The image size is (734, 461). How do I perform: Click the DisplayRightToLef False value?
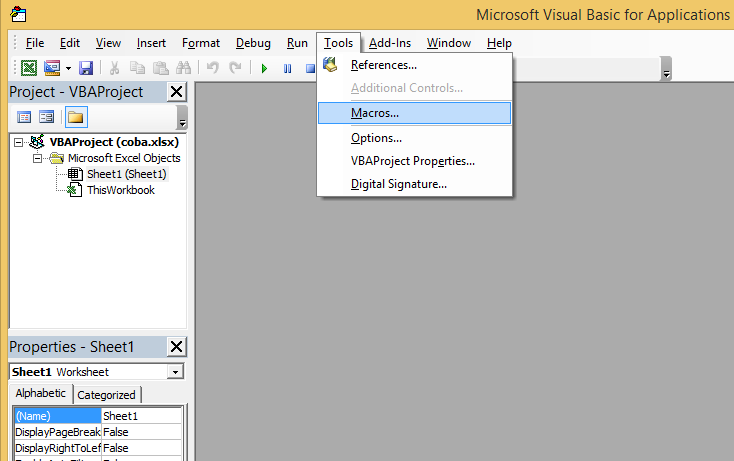[141, 448]
